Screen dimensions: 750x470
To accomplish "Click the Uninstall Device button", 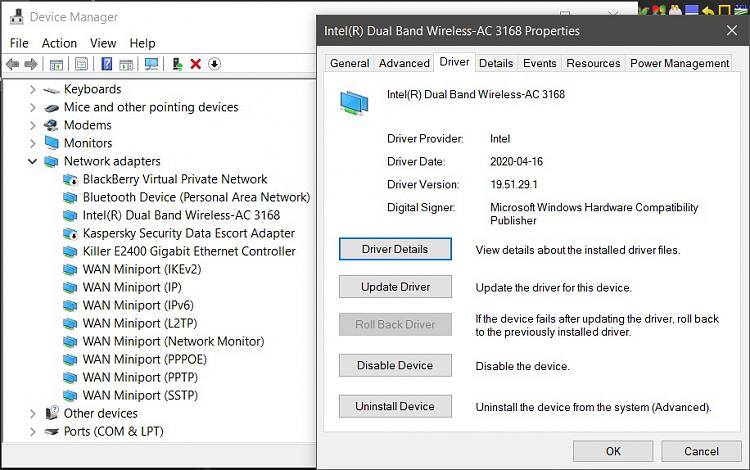I will pos(395,406).
